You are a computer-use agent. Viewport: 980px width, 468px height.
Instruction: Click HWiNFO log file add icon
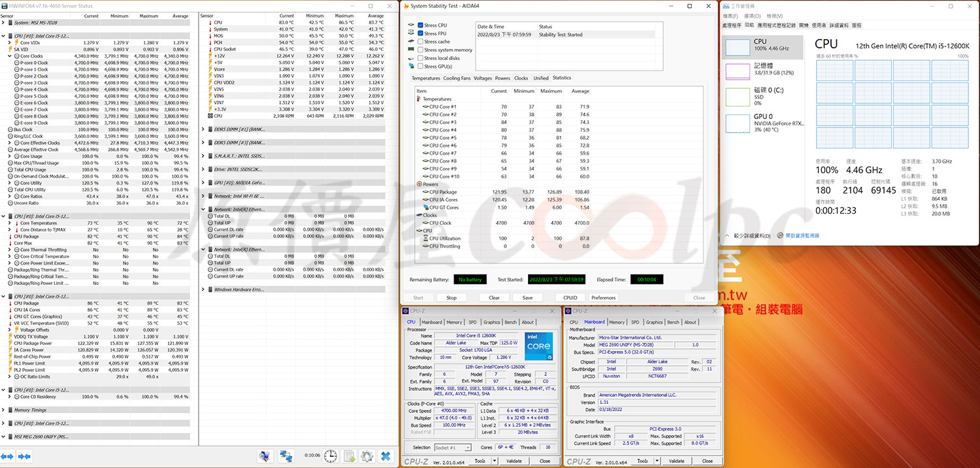coord(350,456)
